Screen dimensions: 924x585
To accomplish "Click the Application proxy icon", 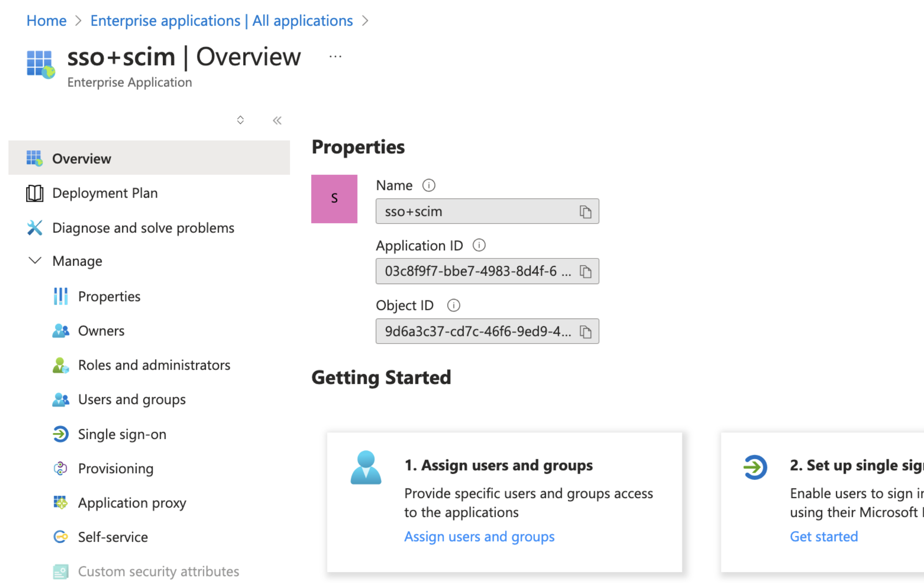I will [61, 503].
